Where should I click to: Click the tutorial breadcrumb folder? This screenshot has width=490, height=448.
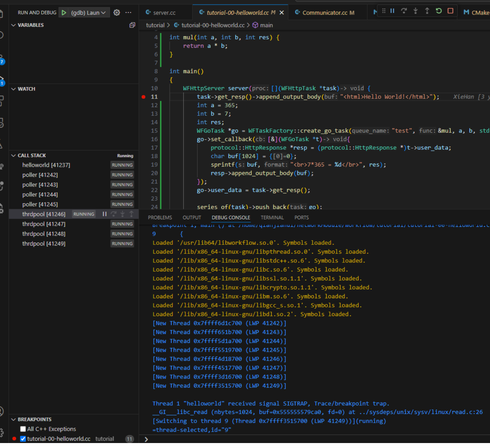point(155,25)
